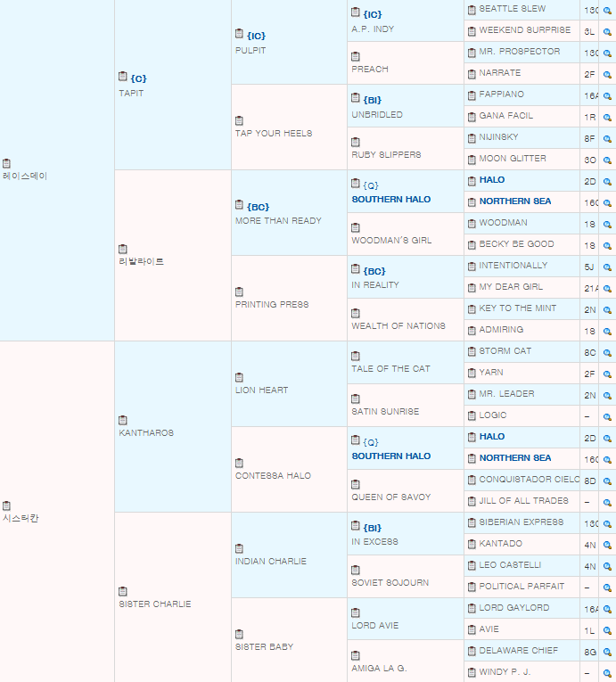Click the RUBY SLIPPERS name

(x=386, y=154)
